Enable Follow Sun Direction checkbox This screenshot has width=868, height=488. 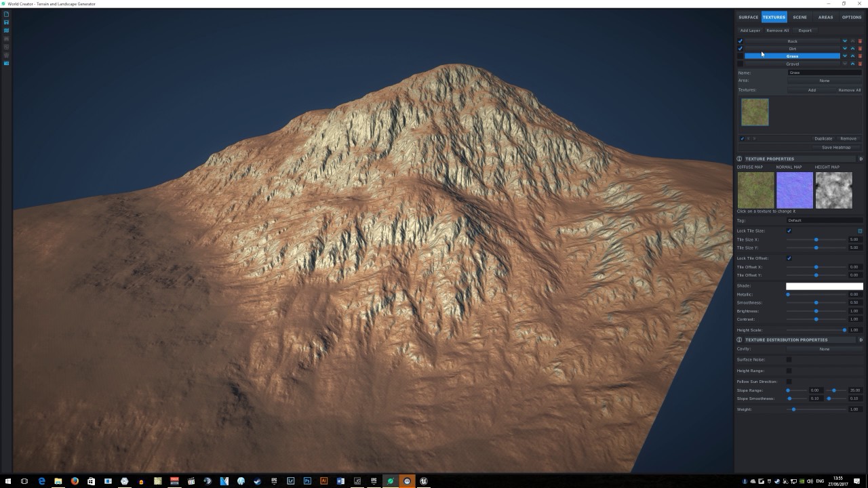click(x=789, y=382)
